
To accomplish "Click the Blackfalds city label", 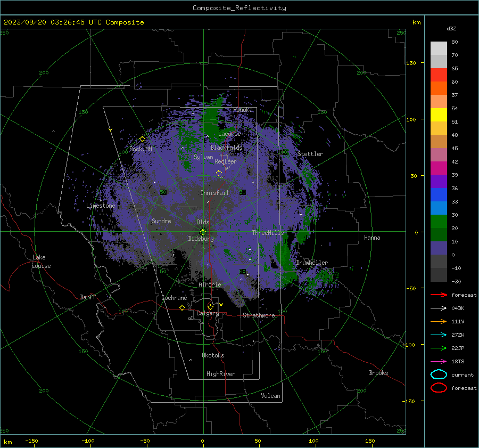I will pyautogui.click(x=226, y=148).
